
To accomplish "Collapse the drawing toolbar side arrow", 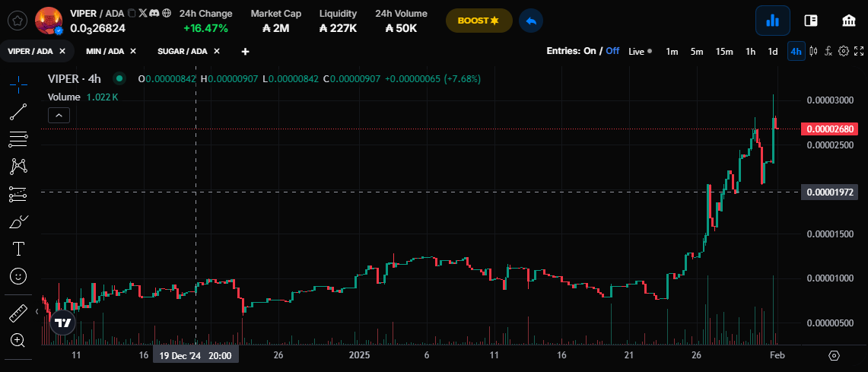I will click(x=37, y=312).
